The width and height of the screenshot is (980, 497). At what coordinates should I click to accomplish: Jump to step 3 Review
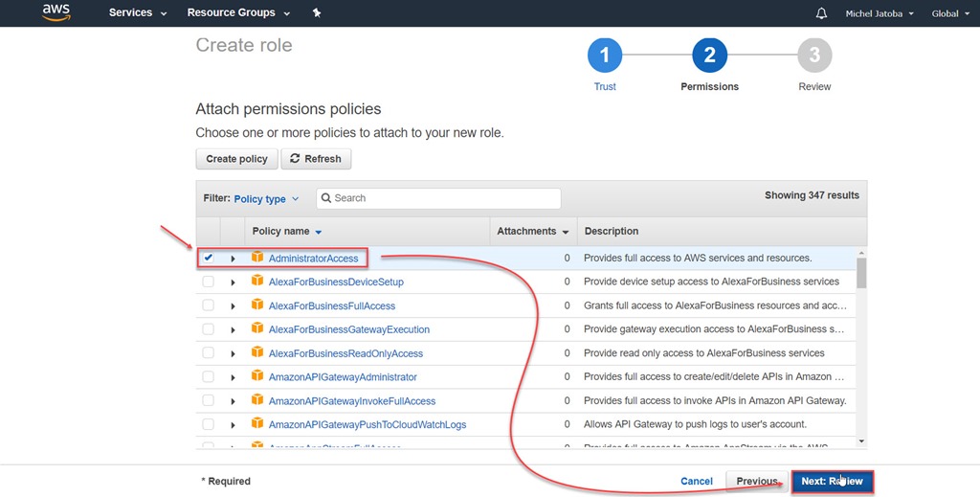click(x=814, y=64)
